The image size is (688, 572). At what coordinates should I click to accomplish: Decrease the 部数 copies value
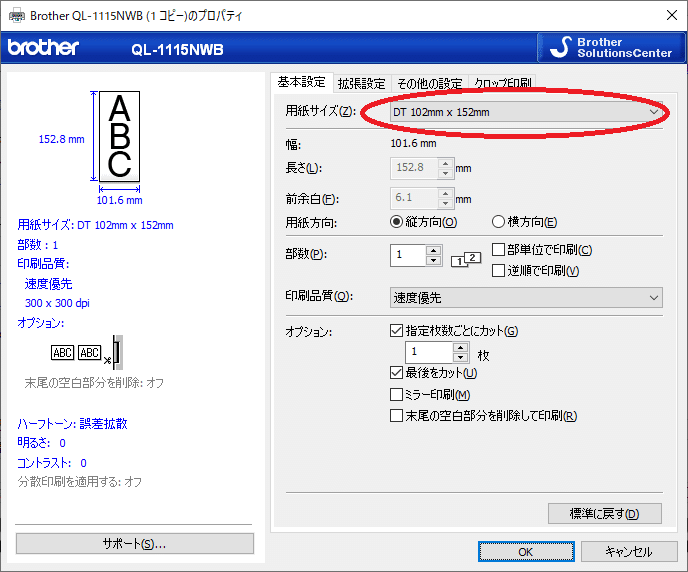tap(434, 261)
